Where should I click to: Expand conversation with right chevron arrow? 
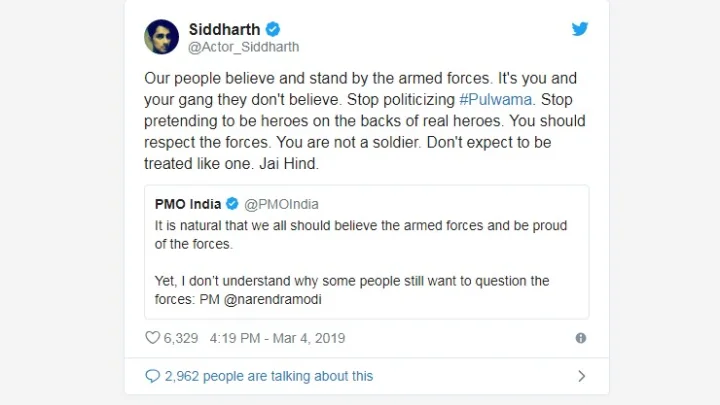581,376
